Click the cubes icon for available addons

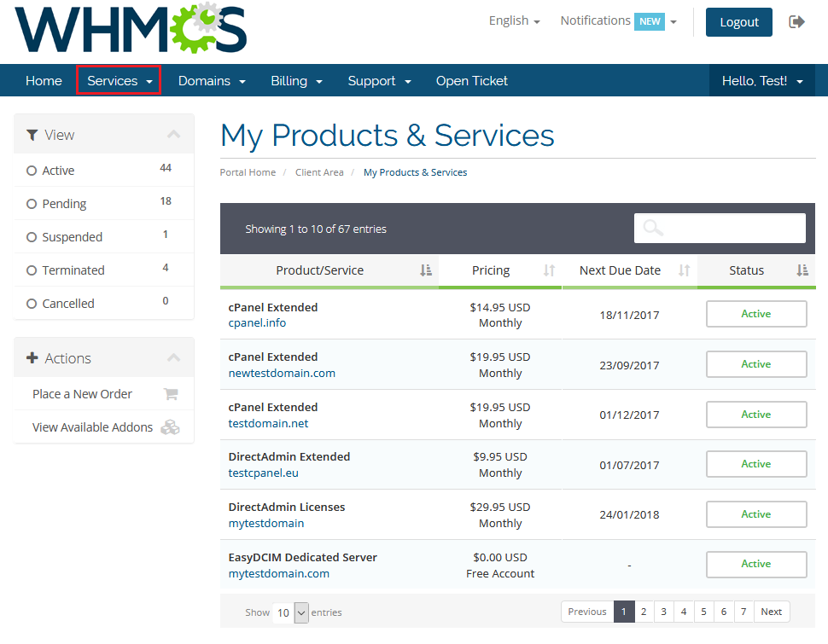tap(170, 427)
